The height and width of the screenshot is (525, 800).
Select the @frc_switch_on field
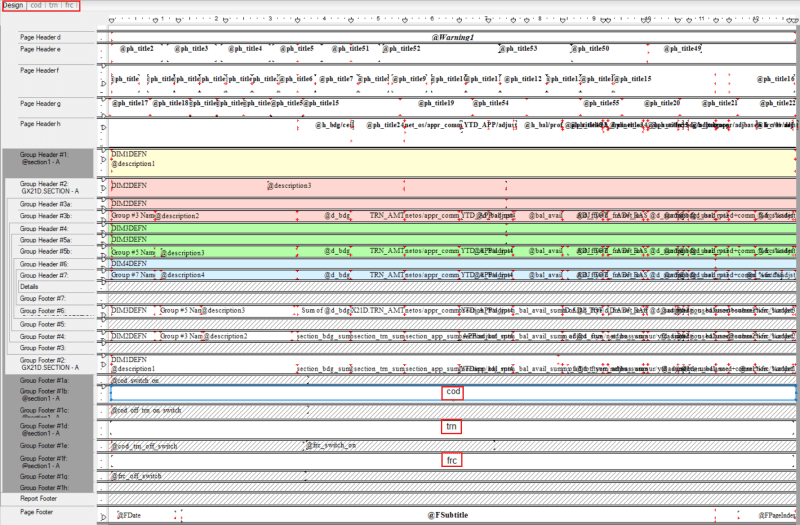pyautogui.click(x=331, y=445)
